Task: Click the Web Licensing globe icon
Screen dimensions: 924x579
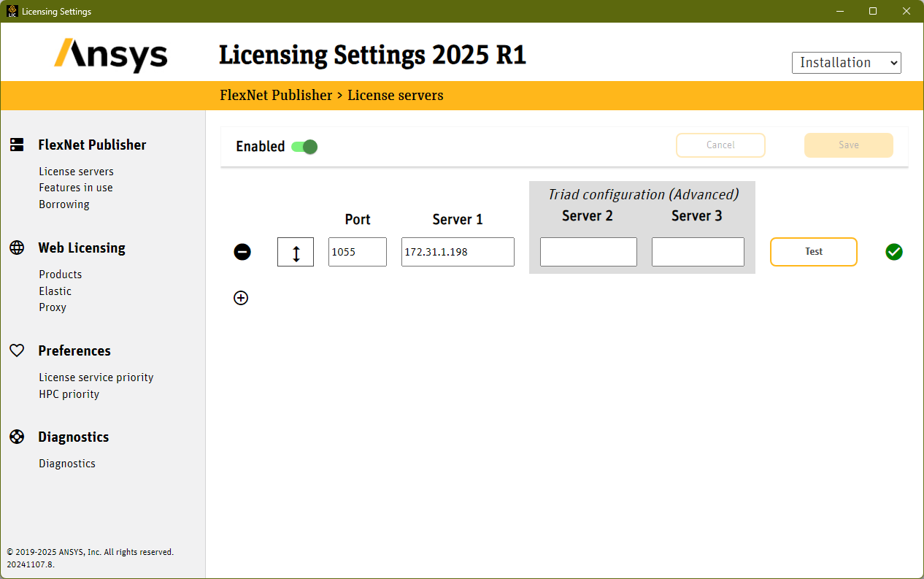Action: coord(17,248)
